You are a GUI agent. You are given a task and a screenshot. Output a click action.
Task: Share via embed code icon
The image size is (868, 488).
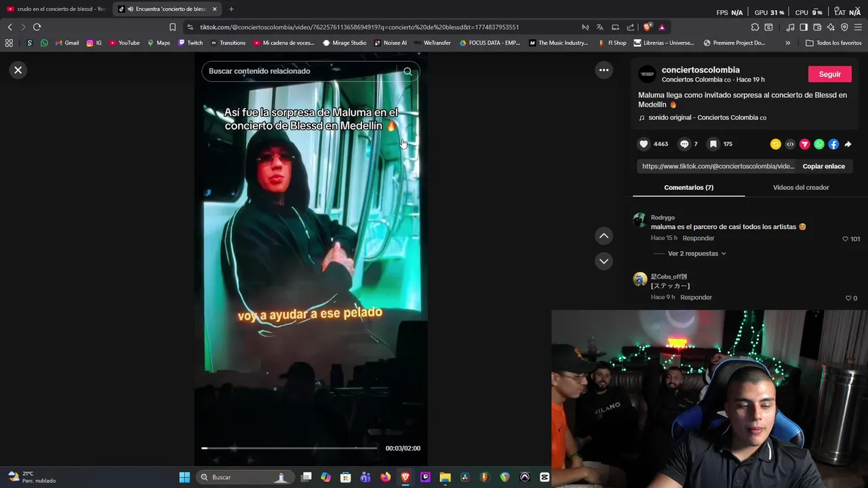(x=790, y=144)
